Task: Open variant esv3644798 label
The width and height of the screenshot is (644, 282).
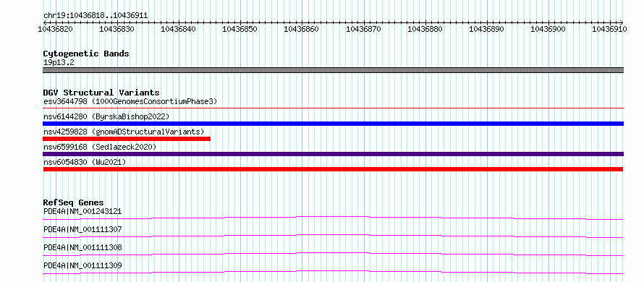Action: (130, 101)
